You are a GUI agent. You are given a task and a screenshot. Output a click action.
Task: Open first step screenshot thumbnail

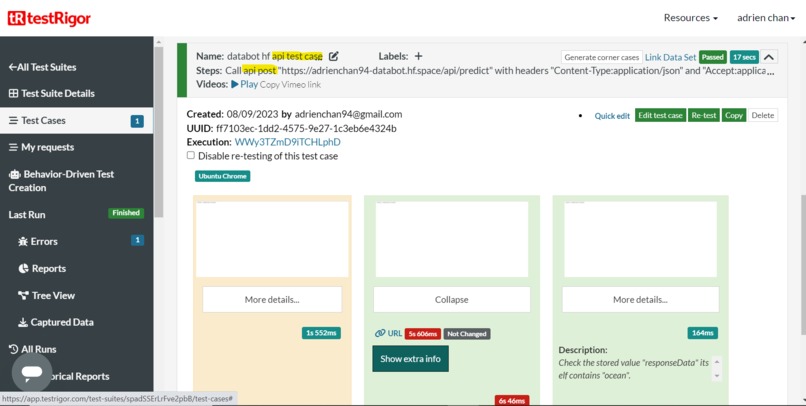coord(272,239)
